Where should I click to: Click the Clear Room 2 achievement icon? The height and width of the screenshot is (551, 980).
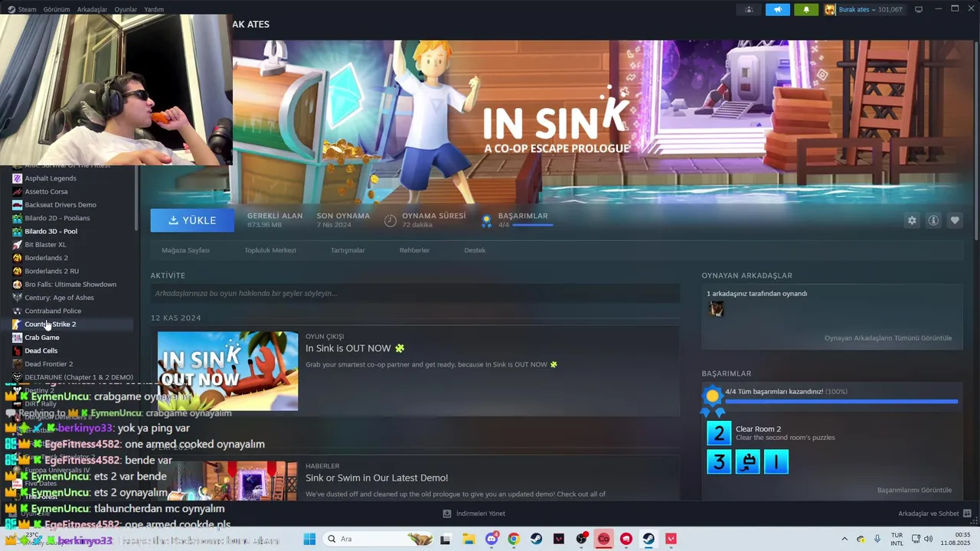click(x=719, y=433)
